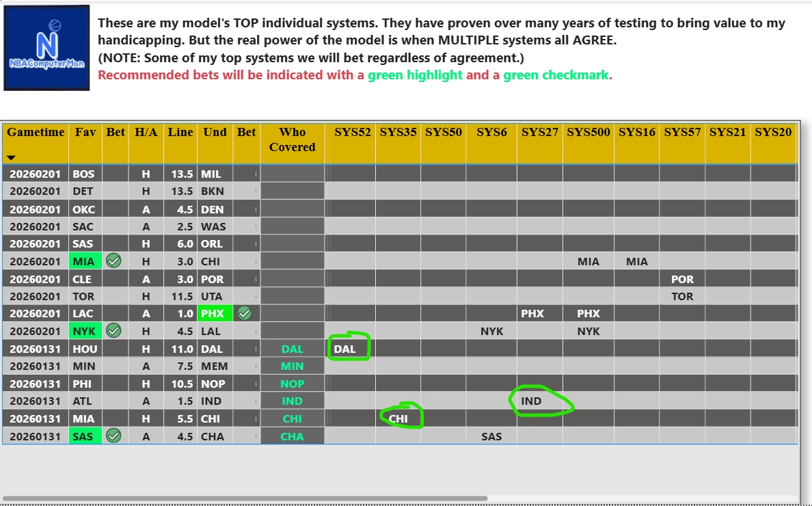The width and height of the screenshot is (812, 506).
Task: Click CHI in the Who Covered column
Action: pyautogui.click(x=292, y=418)
